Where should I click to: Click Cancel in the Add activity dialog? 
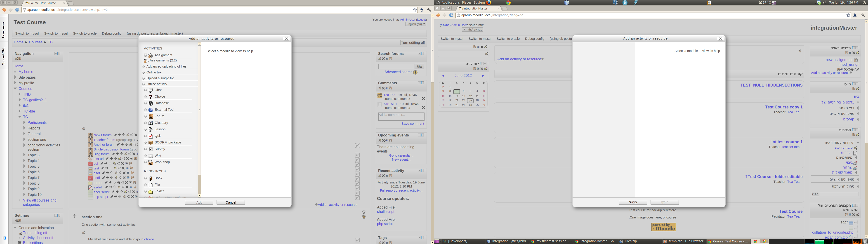pos(231,202)
